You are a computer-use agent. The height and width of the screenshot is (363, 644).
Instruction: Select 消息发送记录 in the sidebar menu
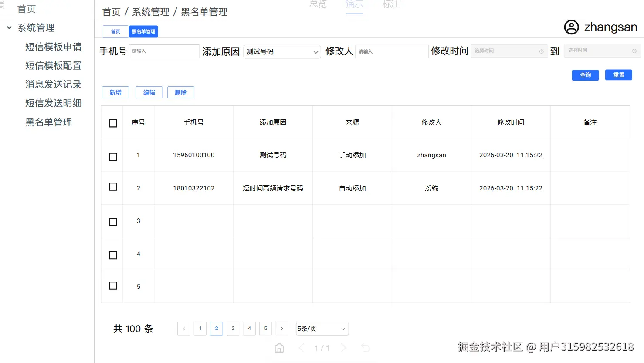point(53,85)
